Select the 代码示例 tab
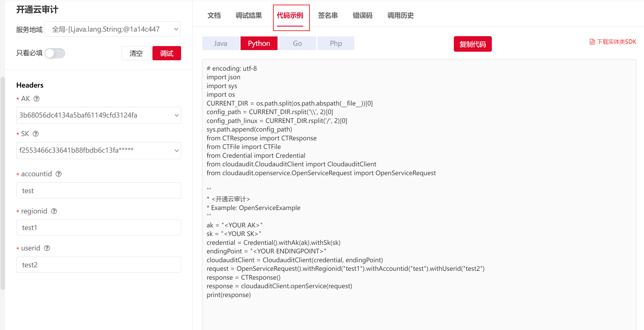 tap(290, 16)
